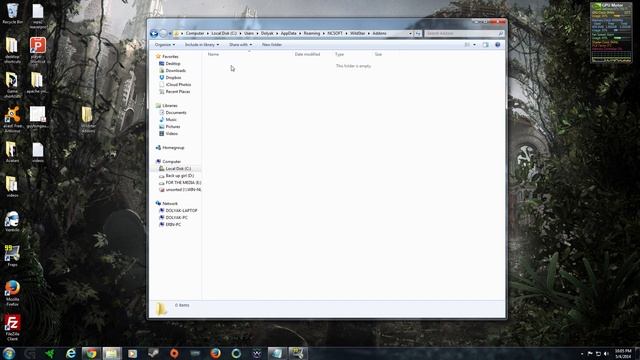Click the taskbar Windows Explorer button
This screenshot has height=360, width=640.
pos(112,353)
